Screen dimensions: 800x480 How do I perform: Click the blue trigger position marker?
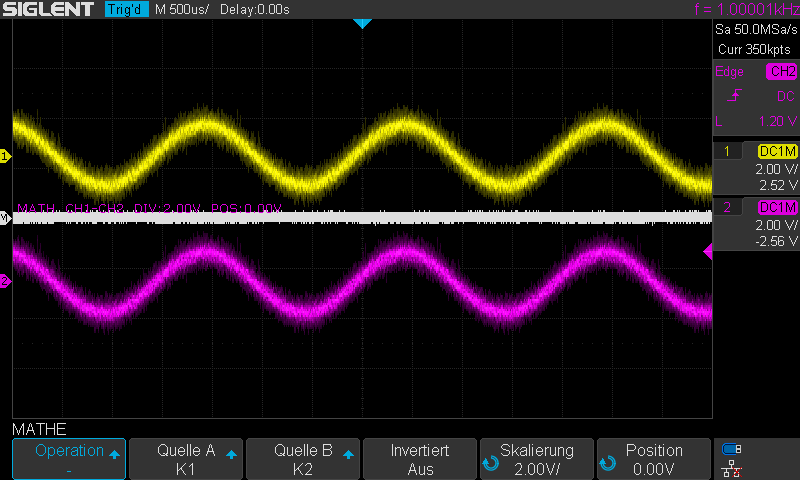(362, 23)
